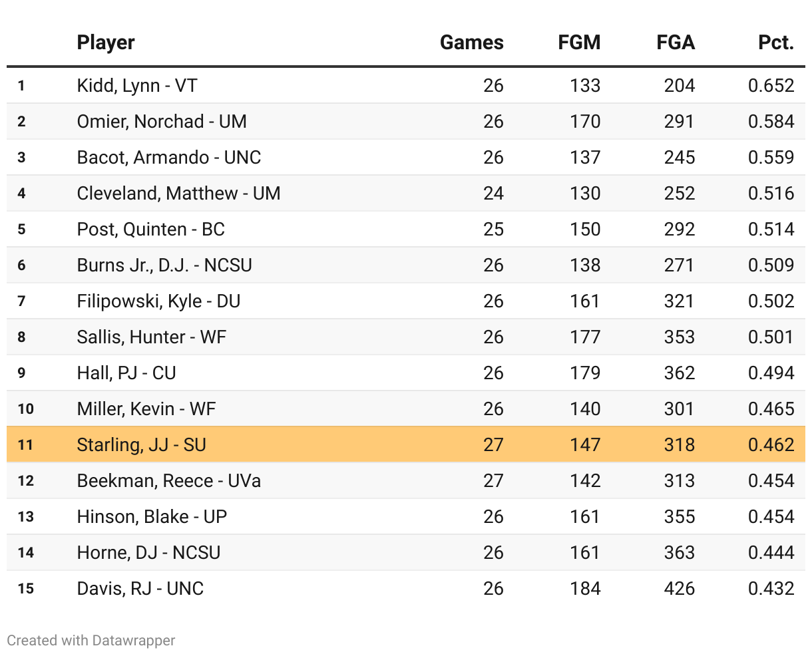This screenshot has height=656, width=812.
Task: Click Burns Jr., D.J. - NCSU entry
Action: coord(164,265)
